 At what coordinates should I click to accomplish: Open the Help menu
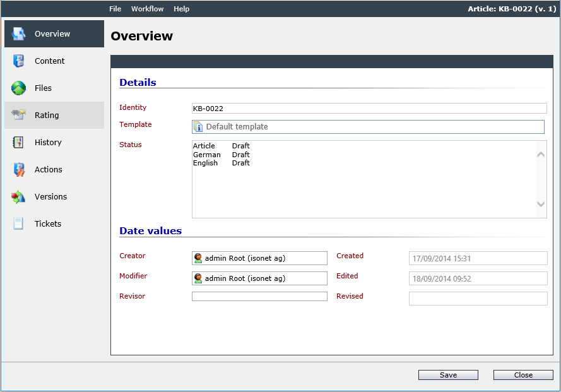(x=181, y=9)
